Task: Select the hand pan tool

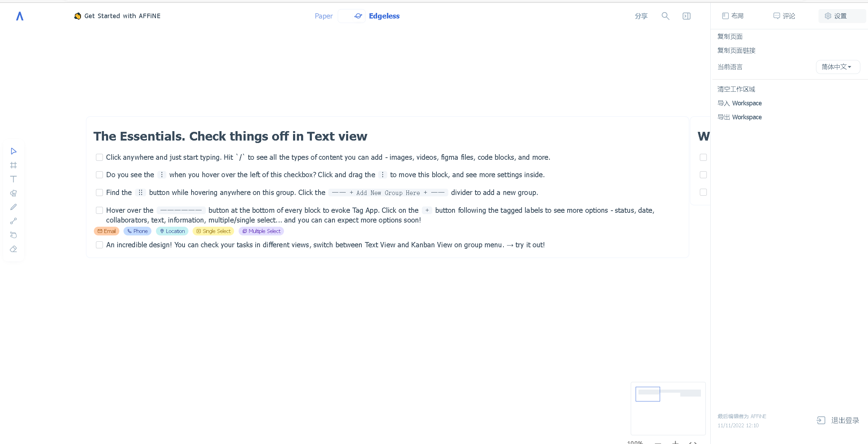Action: 14,235
